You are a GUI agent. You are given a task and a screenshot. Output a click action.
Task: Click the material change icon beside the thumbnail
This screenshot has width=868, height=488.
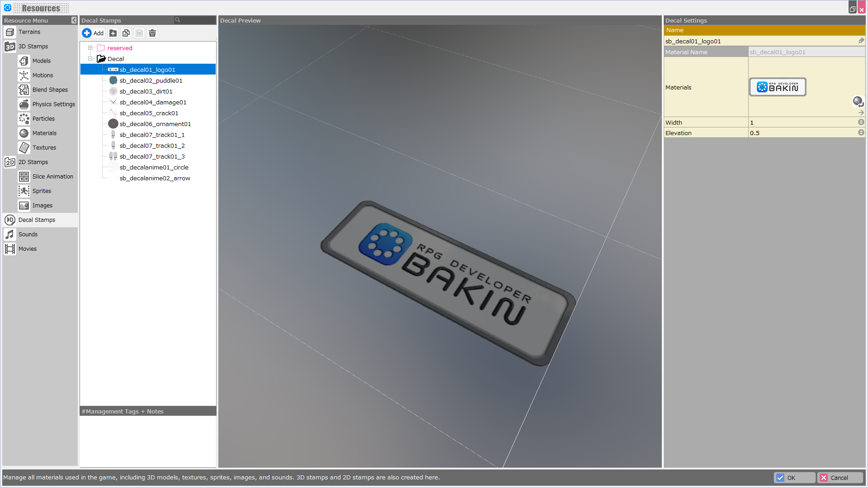[858, 101]
